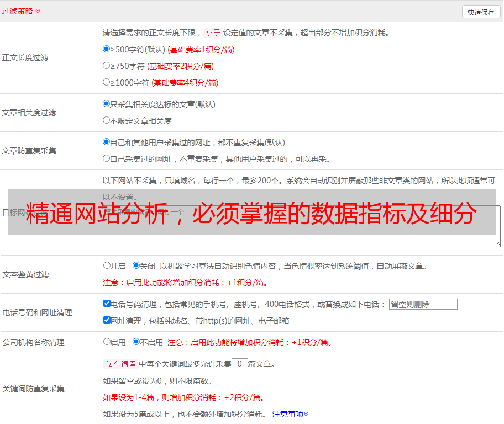Toggle the 网址清理 checkbox

point(107,320)
